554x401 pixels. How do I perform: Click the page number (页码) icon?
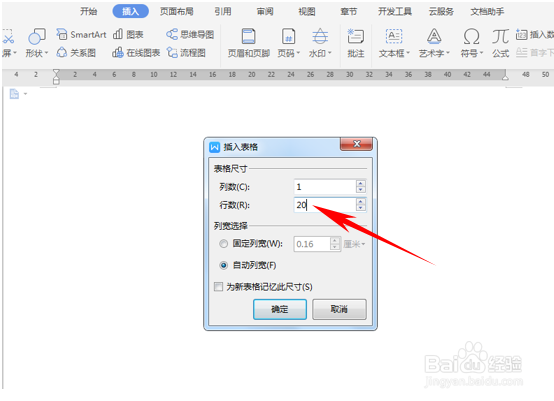click(288, 36)
